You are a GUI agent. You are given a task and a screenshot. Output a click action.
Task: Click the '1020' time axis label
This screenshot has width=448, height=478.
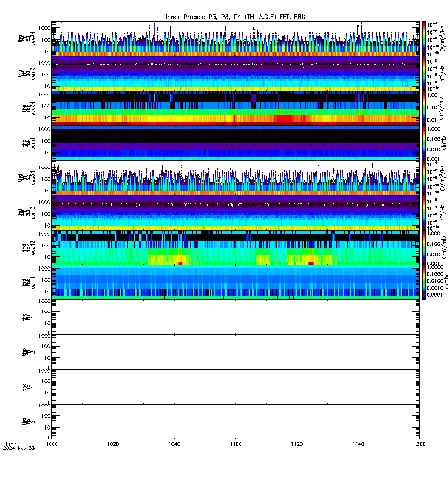pos(113,444)
